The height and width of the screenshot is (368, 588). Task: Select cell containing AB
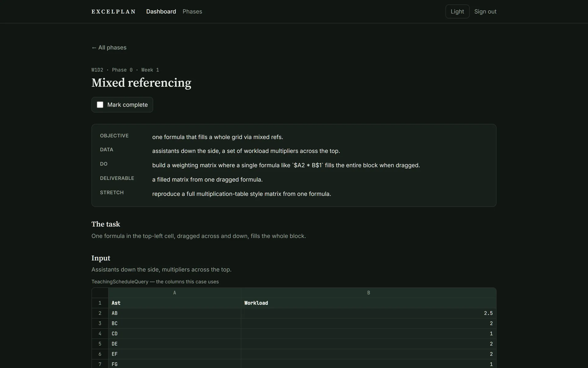click(x=175, y=313)
